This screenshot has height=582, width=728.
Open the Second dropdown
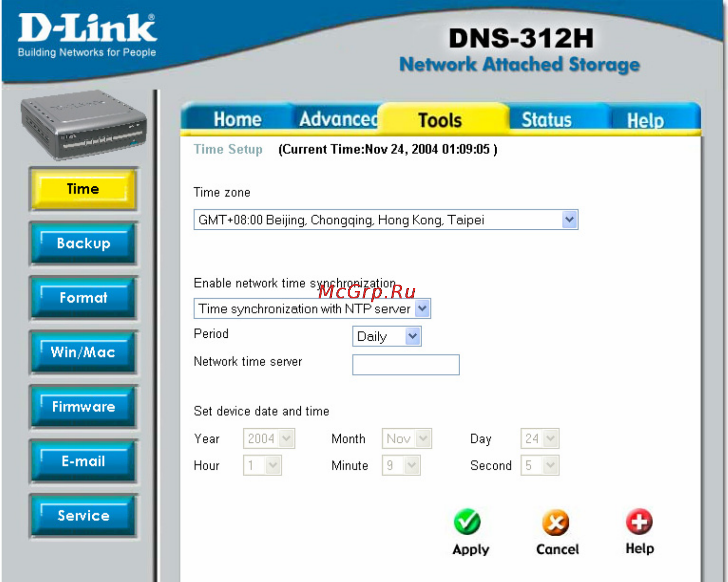[540, 465]
